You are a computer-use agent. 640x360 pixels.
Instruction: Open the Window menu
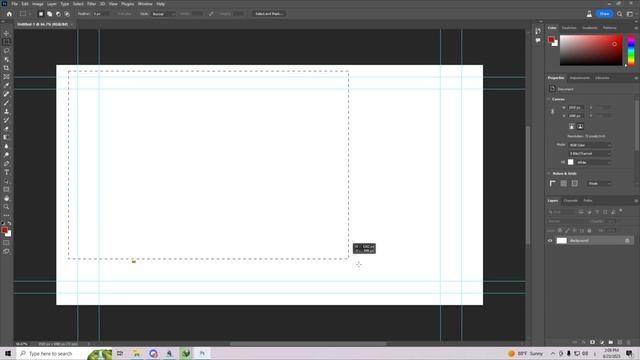coord(145,4)
